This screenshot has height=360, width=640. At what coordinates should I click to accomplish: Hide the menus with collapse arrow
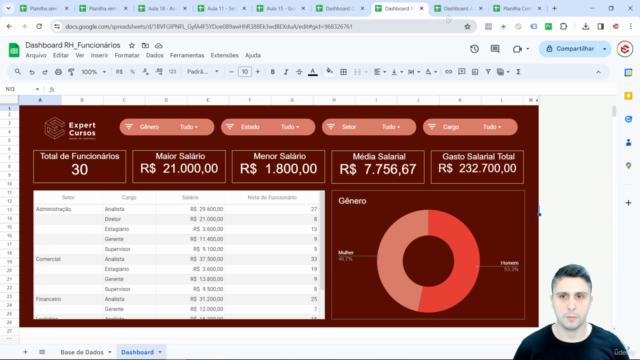tap(598, 72)
